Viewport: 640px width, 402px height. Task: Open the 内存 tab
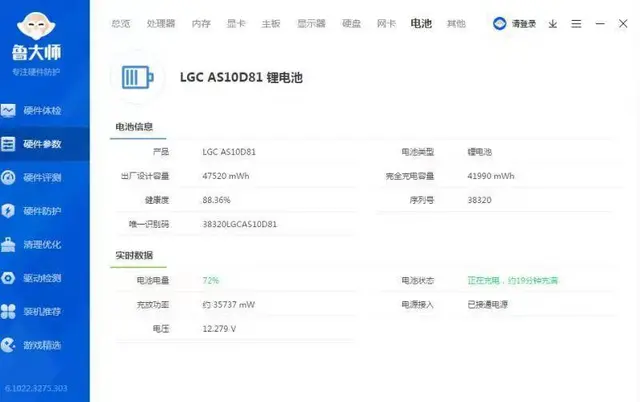201,24
